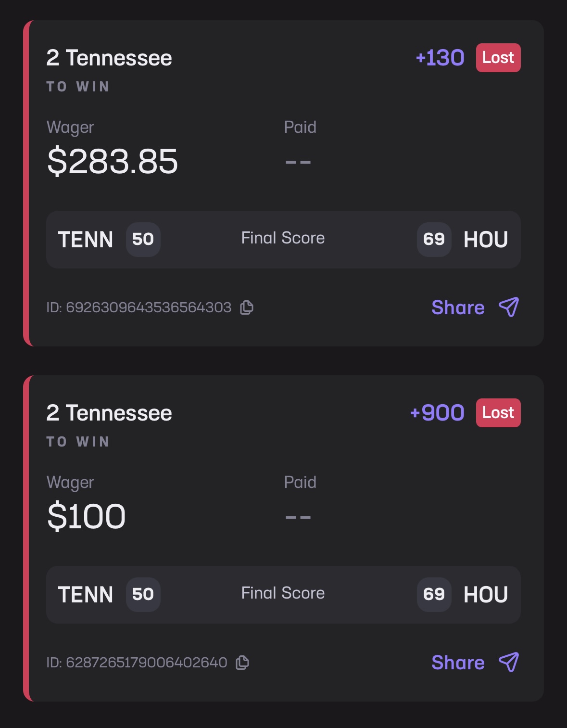The image size is (567, 728).
Task: Copy bet ID ending in 402640
Action: pos(242,663)
